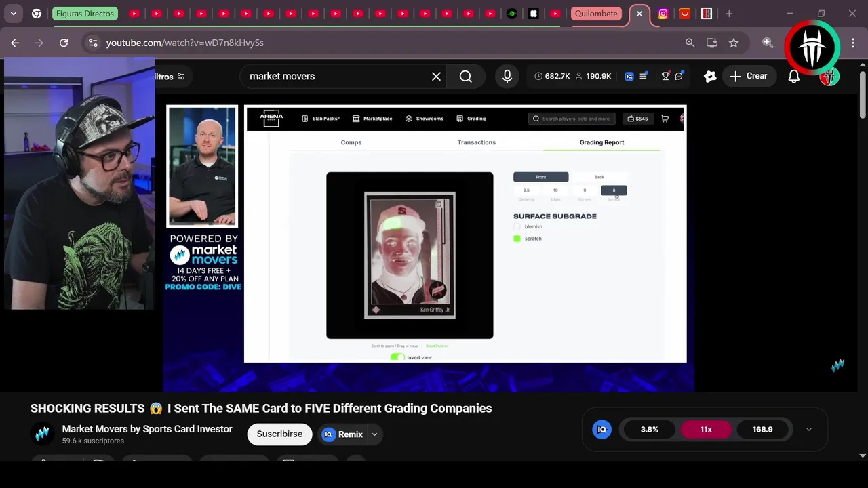Screen dimensions: 868x488
Task: Click the trophy icon in the YouTube header
Action: pos(666,77)
